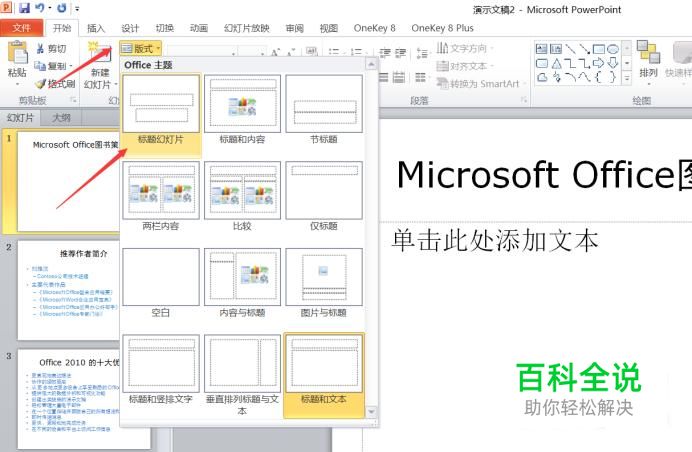Click the Undo icon in quick access toolbar
This screenshot has height=452, width=692.
[x=40, y=8]
